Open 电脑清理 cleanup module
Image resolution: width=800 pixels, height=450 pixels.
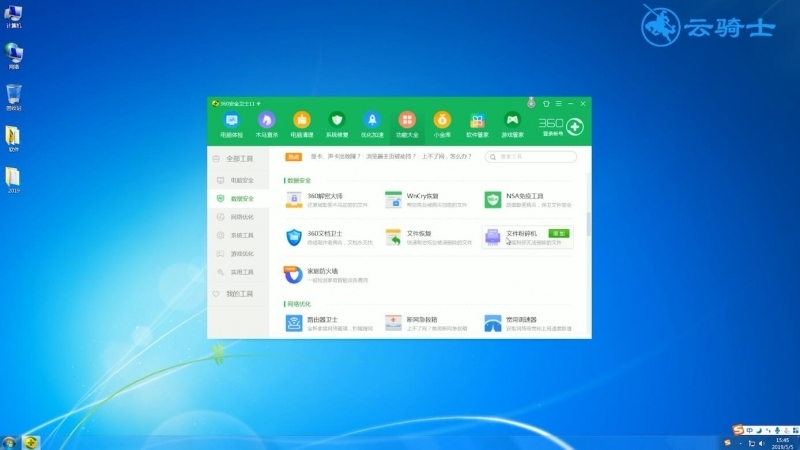pyautogui.click(x=302, y=125)
